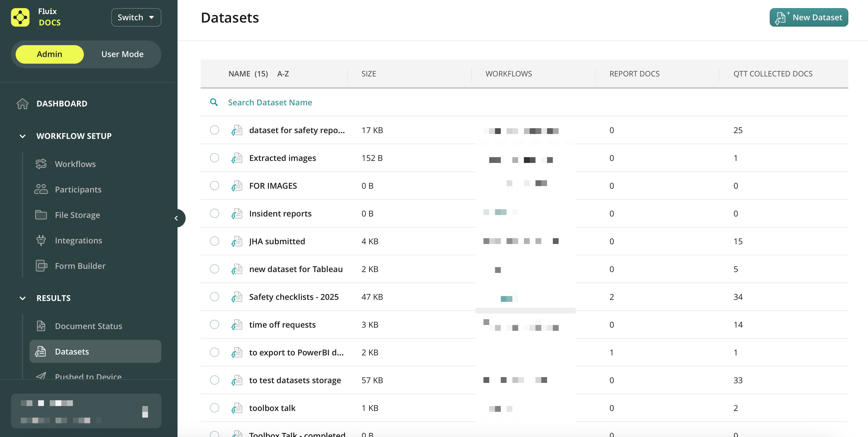Screen dimensions: 868x437
Task: Open the Switch dropdown
Action: (x=136, y=17)
